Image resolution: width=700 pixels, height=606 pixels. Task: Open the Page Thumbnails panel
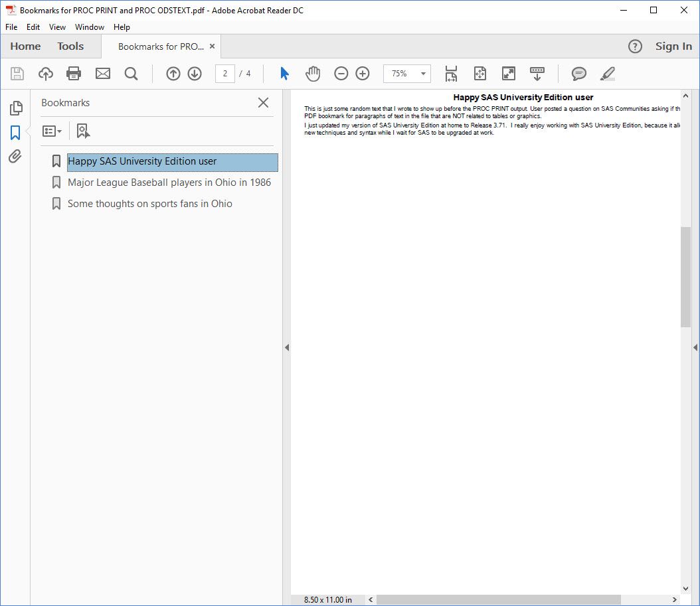pos(16,108)
